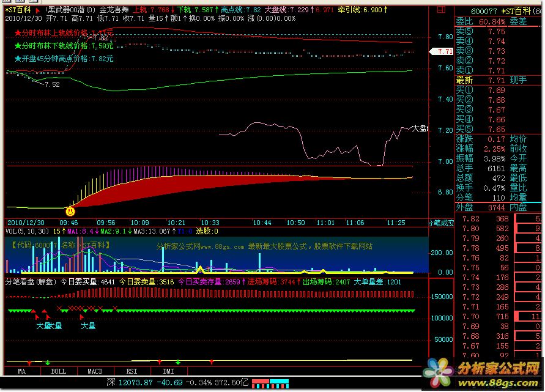Click the 卖⑤ 7.75 ask row
Viewport: 545px width, 392px height.
[x=481, y=32]
